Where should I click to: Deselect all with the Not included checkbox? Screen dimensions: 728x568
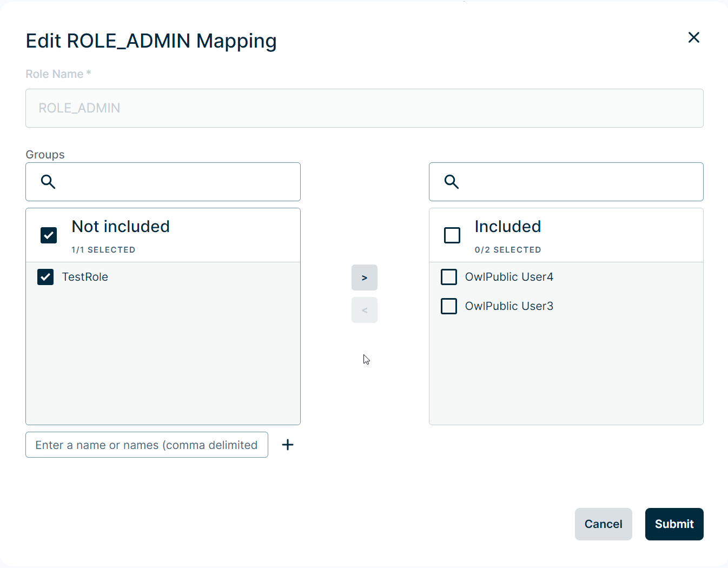(49, 235)
